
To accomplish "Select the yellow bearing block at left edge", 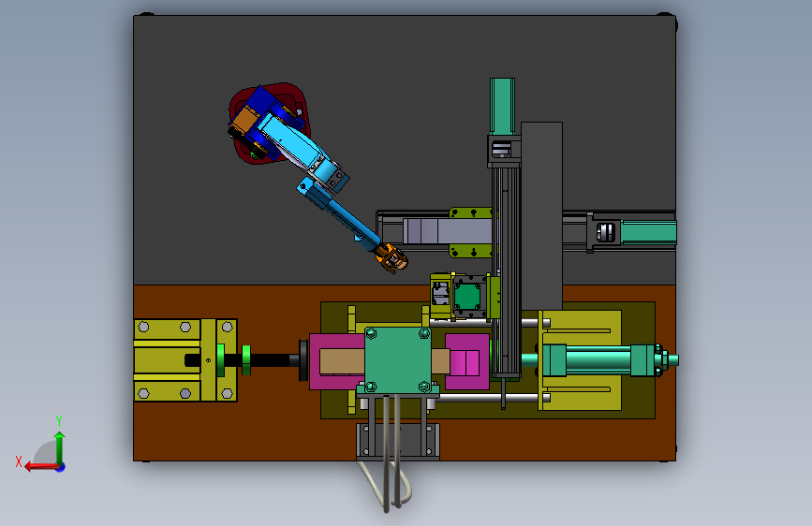I will pyautogui.click(x=185, y=359).
